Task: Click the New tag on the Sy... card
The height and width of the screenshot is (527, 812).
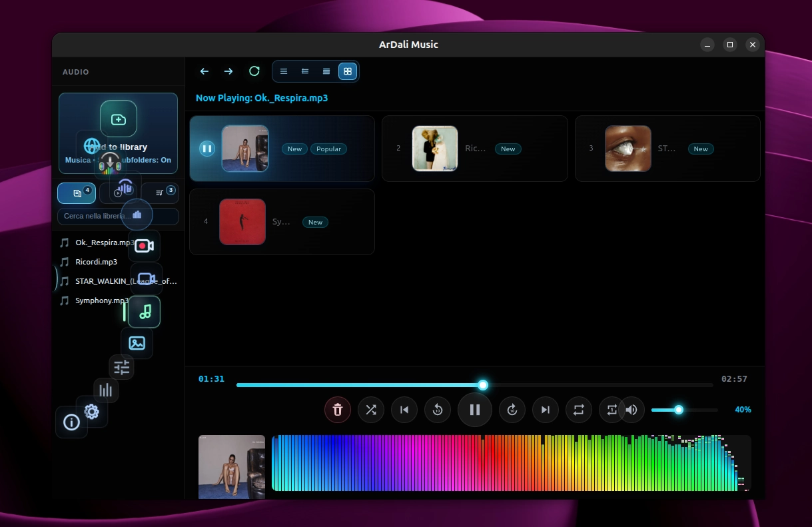Action: point(315,223)
